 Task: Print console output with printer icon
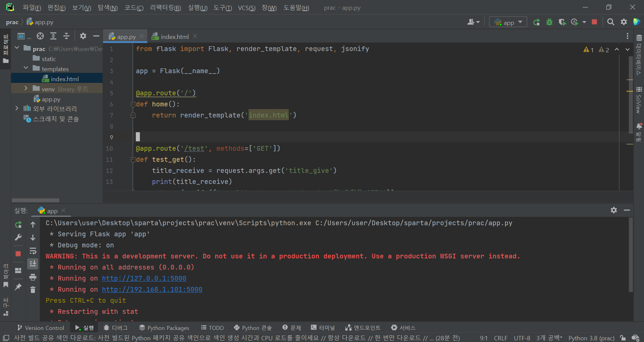pos(33,277)
